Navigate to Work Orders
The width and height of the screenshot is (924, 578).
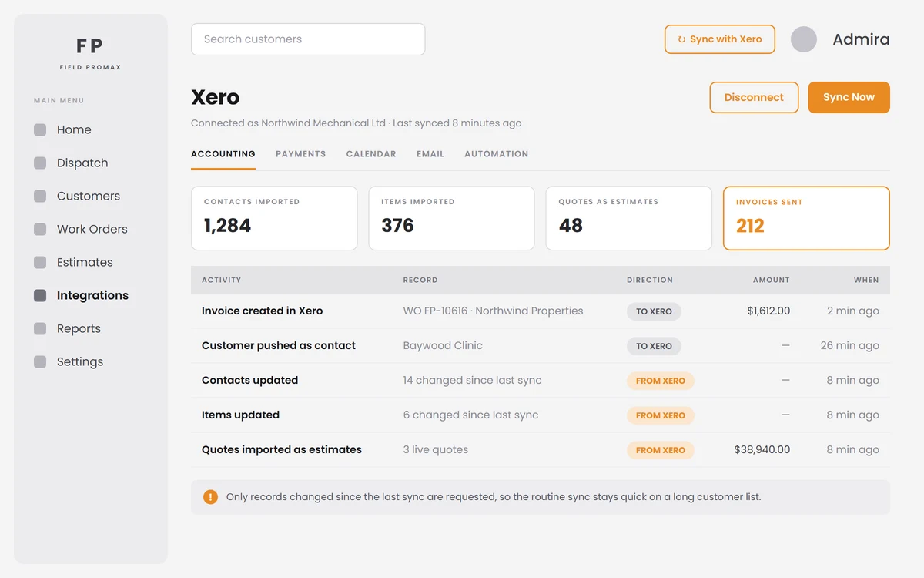point(91,230)
